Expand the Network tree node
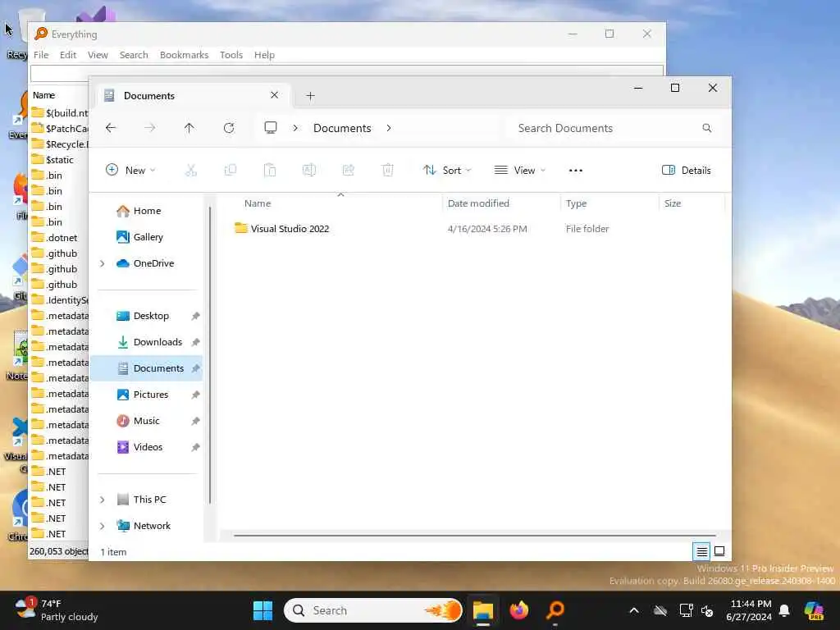Screen dimensions: 840x630 tap(103, 526)
